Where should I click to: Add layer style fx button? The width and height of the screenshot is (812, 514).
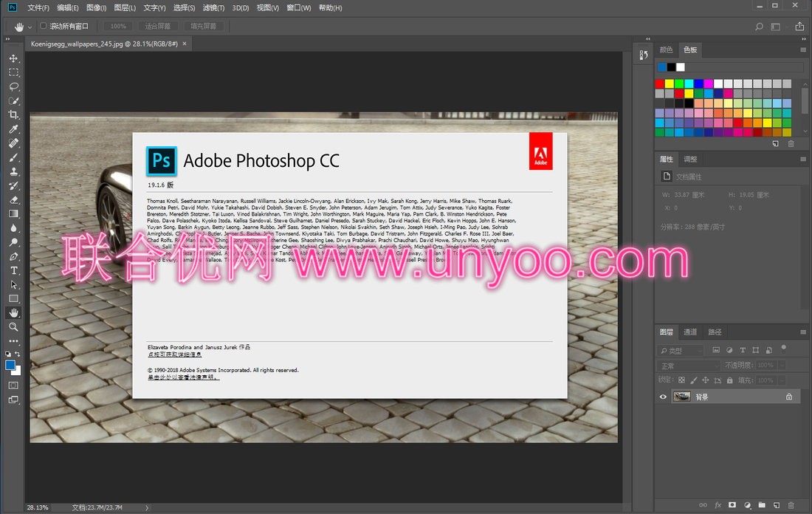pos(718,504)
